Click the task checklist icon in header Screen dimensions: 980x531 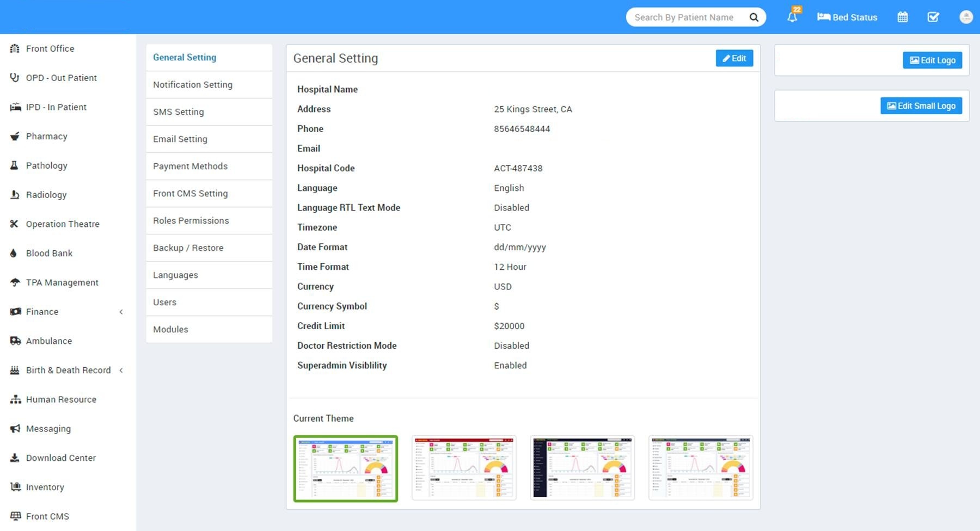pos(933,17)
